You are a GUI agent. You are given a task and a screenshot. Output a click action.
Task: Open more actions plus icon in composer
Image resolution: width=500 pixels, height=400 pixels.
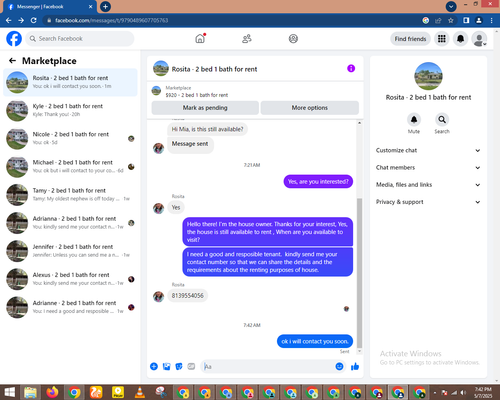154,366
